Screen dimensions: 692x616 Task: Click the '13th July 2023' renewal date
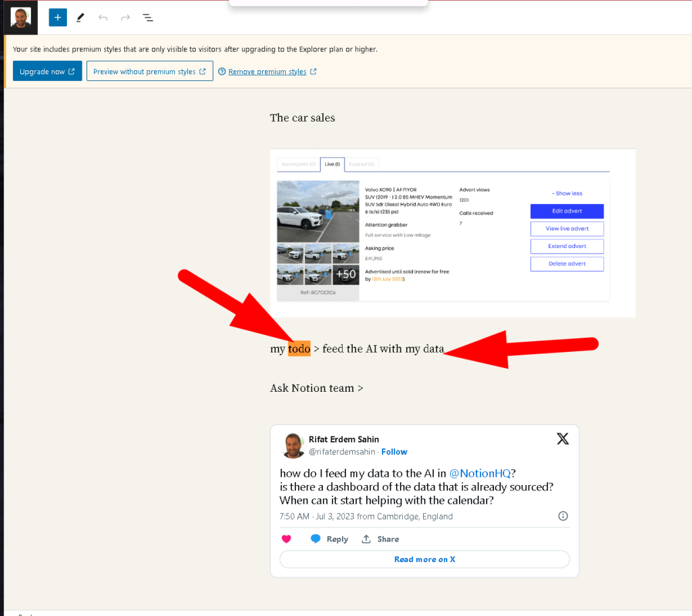pos(387,279)
